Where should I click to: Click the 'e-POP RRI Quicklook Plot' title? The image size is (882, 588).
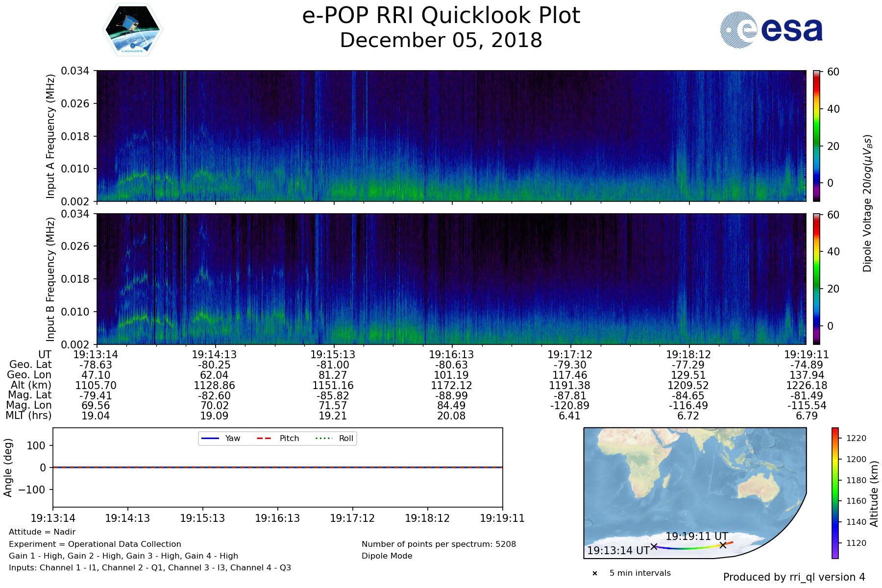pos(441,16)
